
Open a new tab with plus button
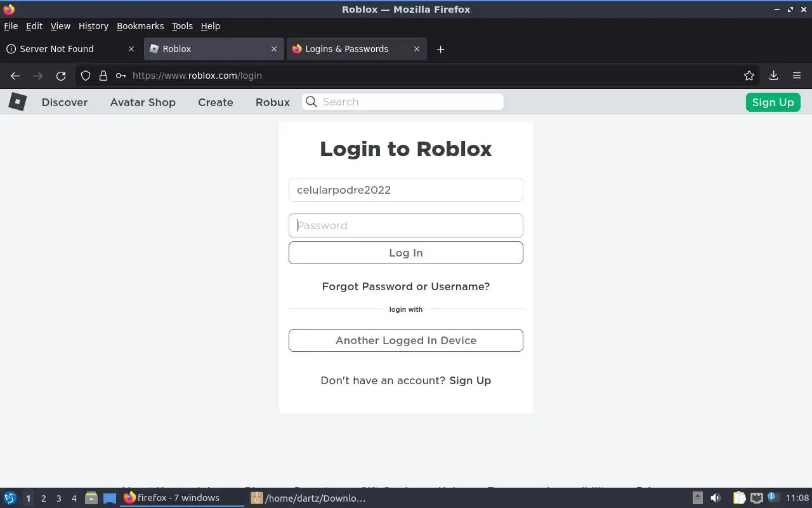[440, 49]
